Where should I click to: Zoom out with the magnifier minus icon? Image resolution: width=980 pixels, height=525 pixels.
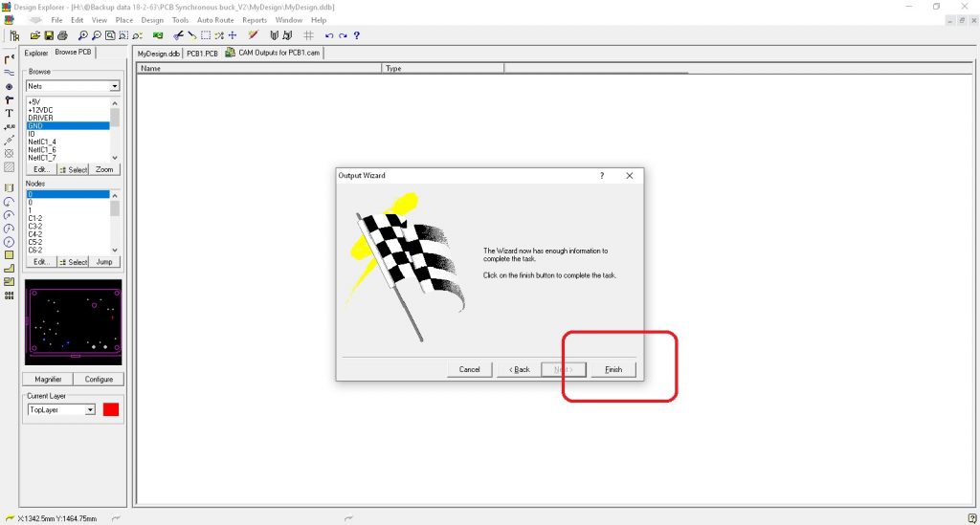97,35
